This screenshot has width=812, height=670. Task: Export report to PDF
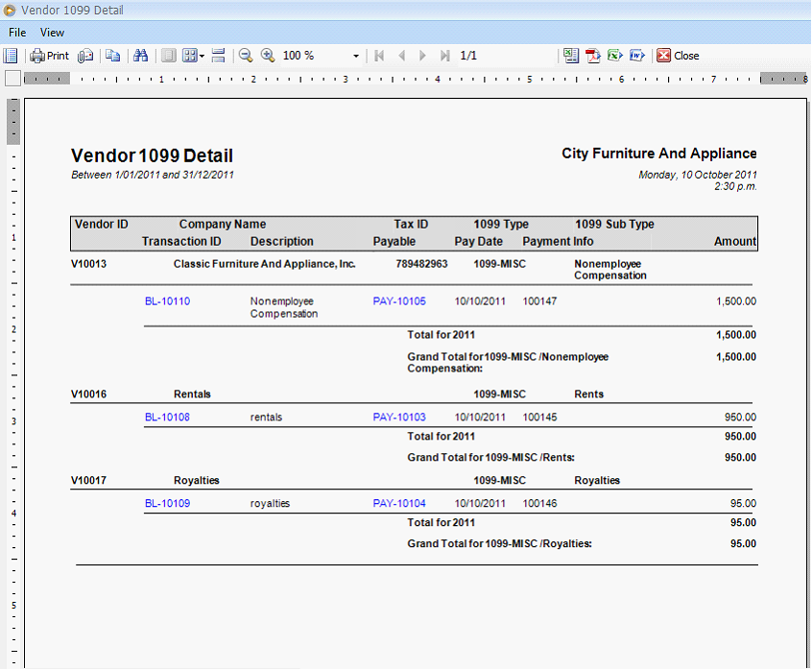pyautogui.click(x=593, y=56)
